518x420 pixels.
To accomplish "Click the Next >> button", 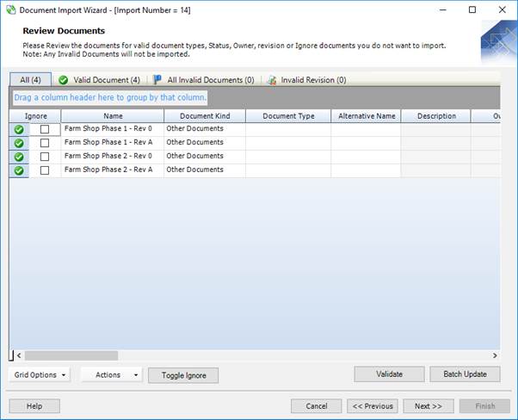I will pos(428,405).
